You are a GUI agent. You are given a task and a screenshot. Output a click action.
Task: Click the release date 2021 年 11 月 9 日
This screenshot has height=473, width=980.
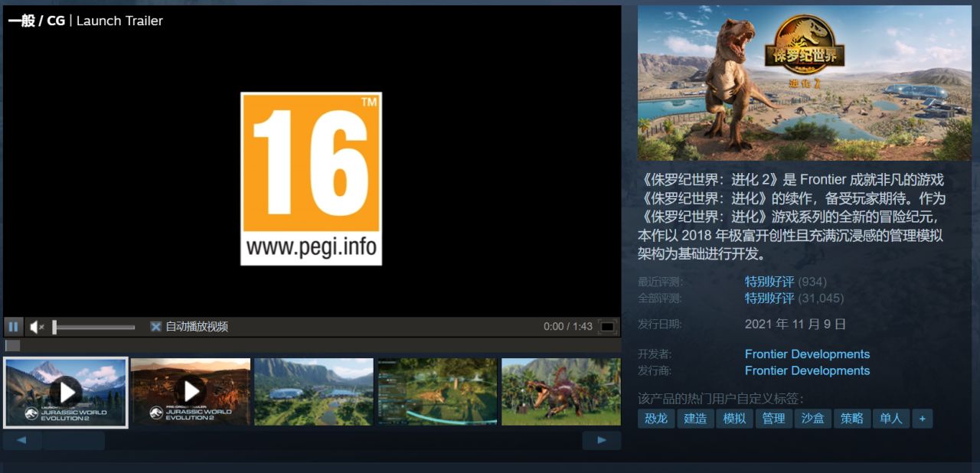pos(795,324)
